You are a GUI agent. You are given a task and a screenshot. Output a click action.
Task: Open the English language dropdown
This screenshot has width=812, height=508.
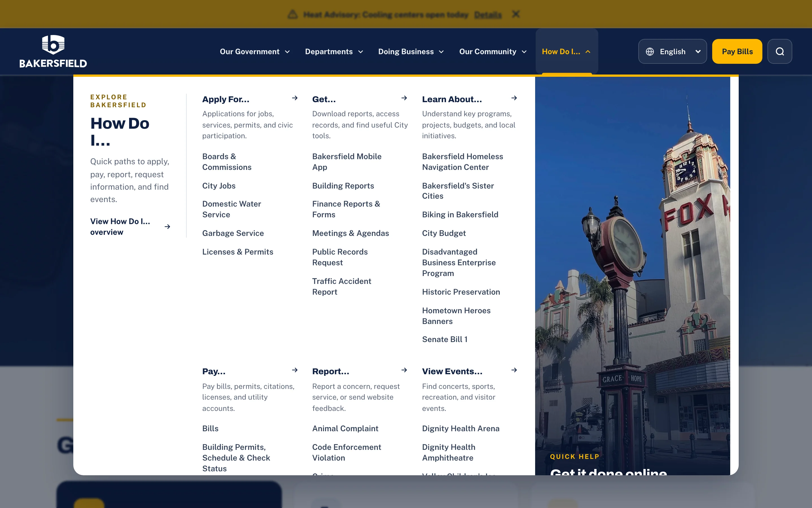(x=672, y=51)
